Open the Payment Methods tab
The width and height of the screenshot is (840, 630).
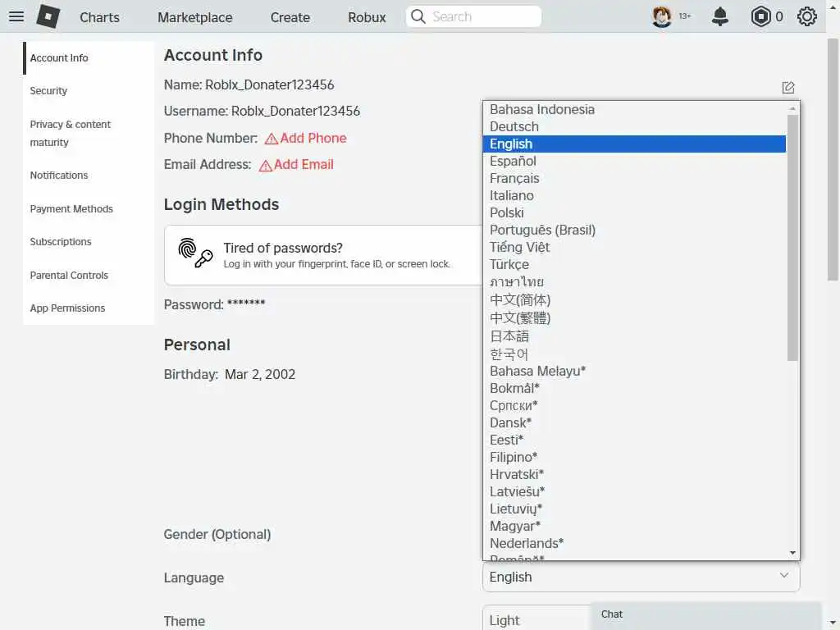(89, 209)
